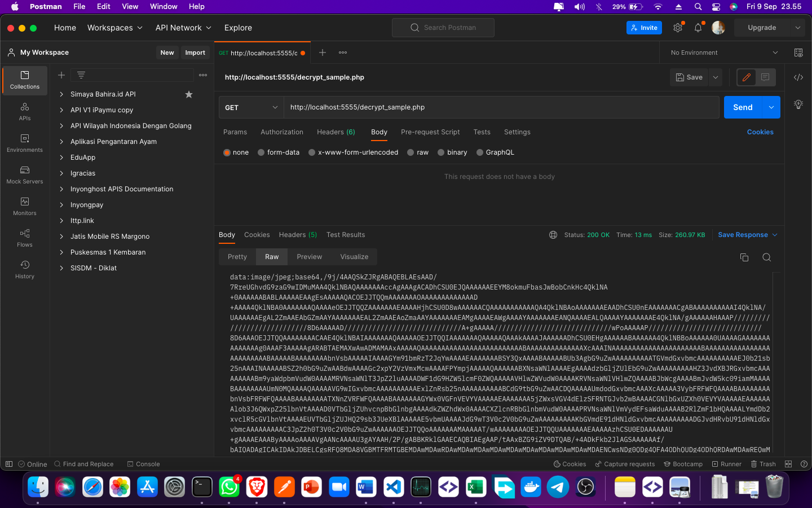Open the Collections sidebar panel

[25, 80]
